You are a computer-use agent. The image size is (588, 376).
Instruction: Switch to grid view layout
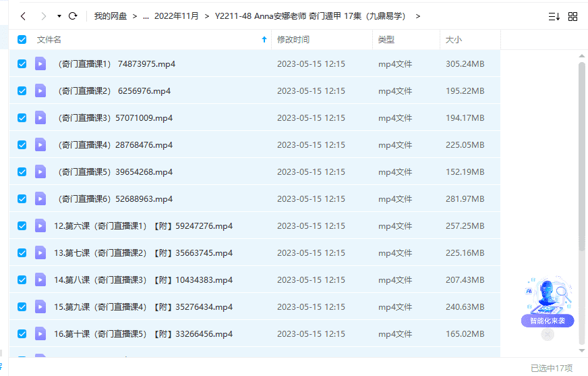click(572, 16)
